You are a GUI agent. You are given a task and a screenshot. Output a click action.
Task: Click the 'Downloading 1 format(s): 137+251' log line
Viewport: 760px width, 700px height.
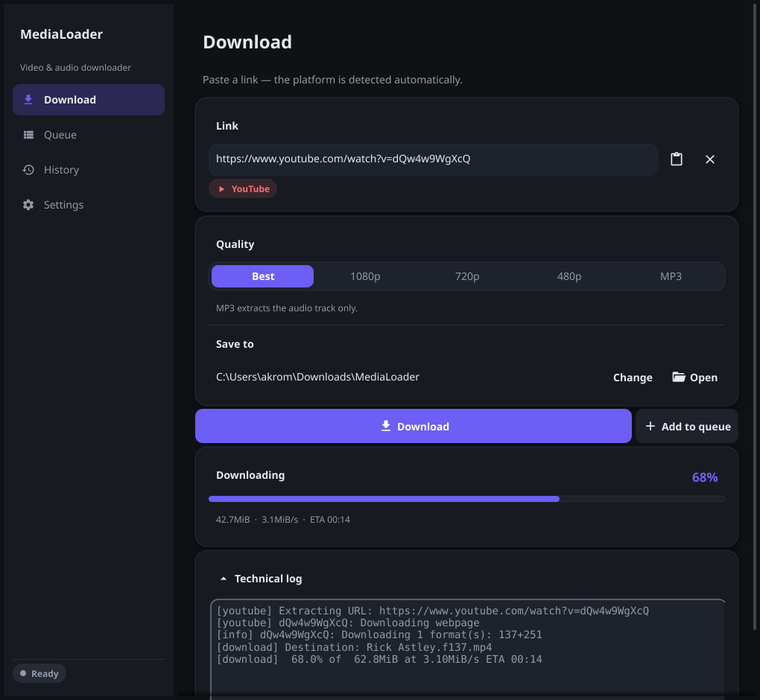(x=379, y=634)
